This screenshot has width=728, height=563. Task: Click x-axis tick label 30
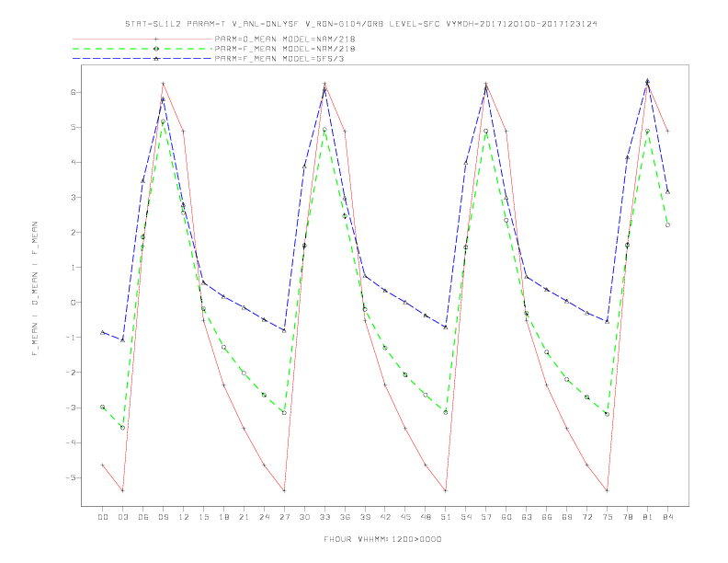pyautogui.click(x=304, y=517)
